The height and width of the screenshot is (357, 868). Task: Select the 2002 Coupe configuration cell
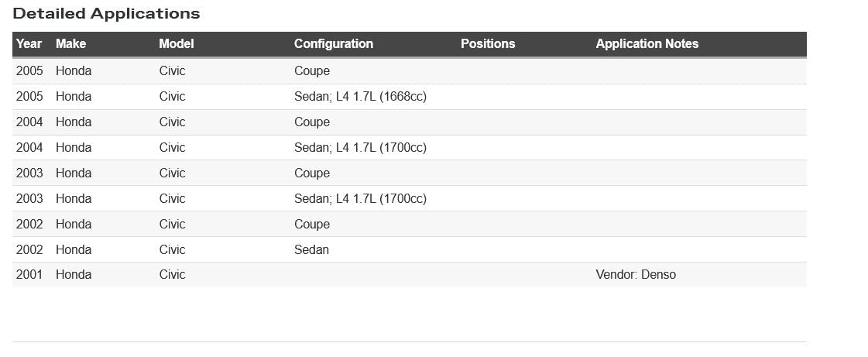pos(311,225)
